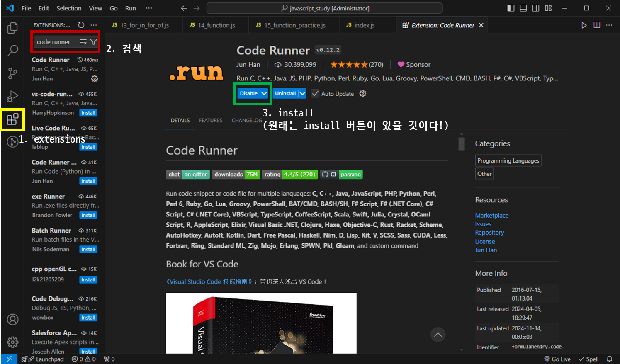Viewport: 620px width, 364px height.
Task: Open extension settings gear next to Auto Update
Action: pos(363,94)
